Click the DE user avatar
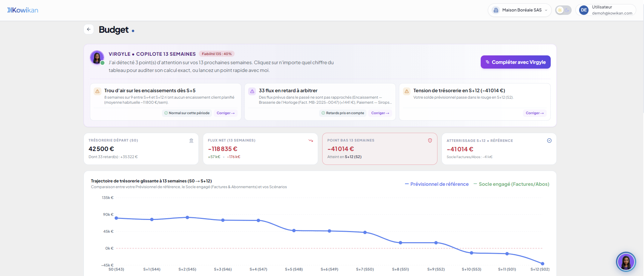This screenshot has height=276, width=644. point(584,10)
